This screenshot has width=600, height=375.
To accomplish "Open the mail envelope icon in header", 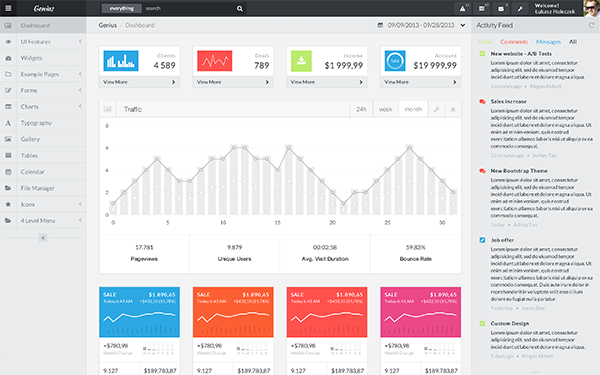I will [x=501, y=8].
